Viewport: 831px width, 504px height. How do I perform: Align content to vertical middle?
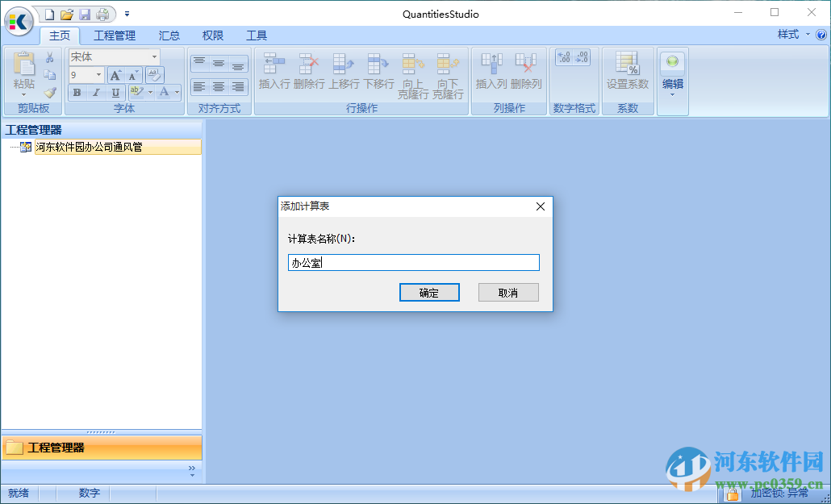[219, 63]
